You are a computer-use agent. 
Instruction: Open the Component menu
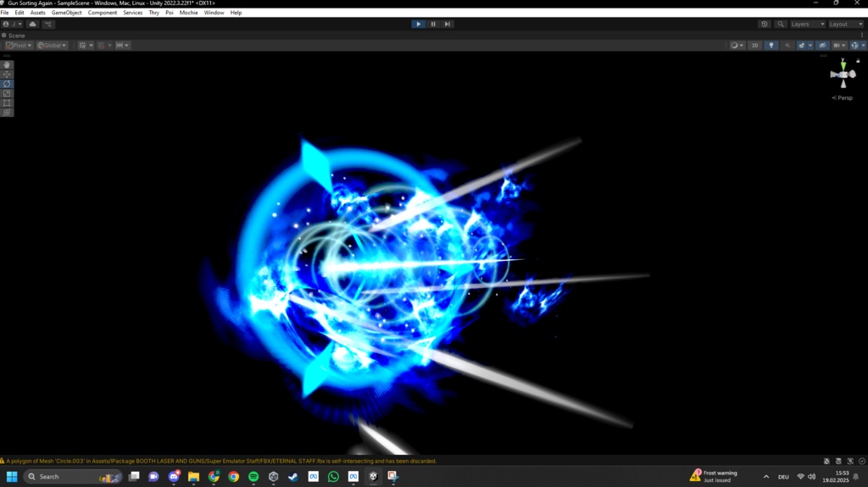[x=103, y=12]
